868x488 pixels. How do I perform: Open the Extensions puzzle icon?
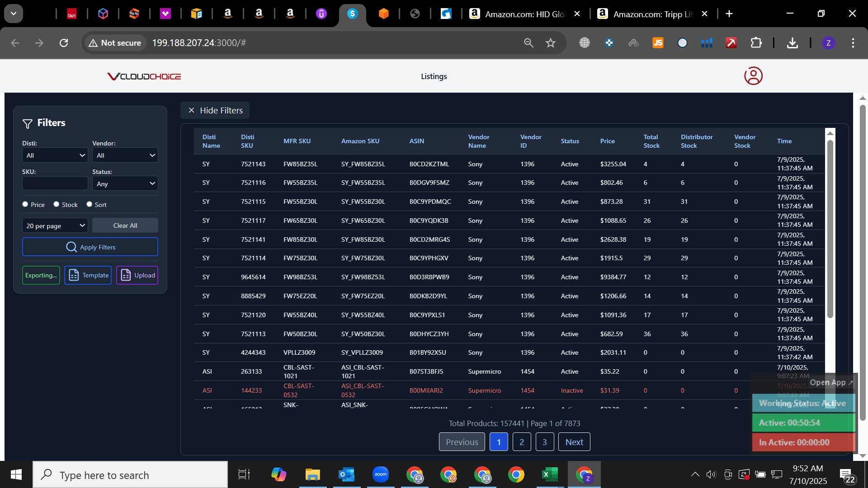click(x=756, y=43)
